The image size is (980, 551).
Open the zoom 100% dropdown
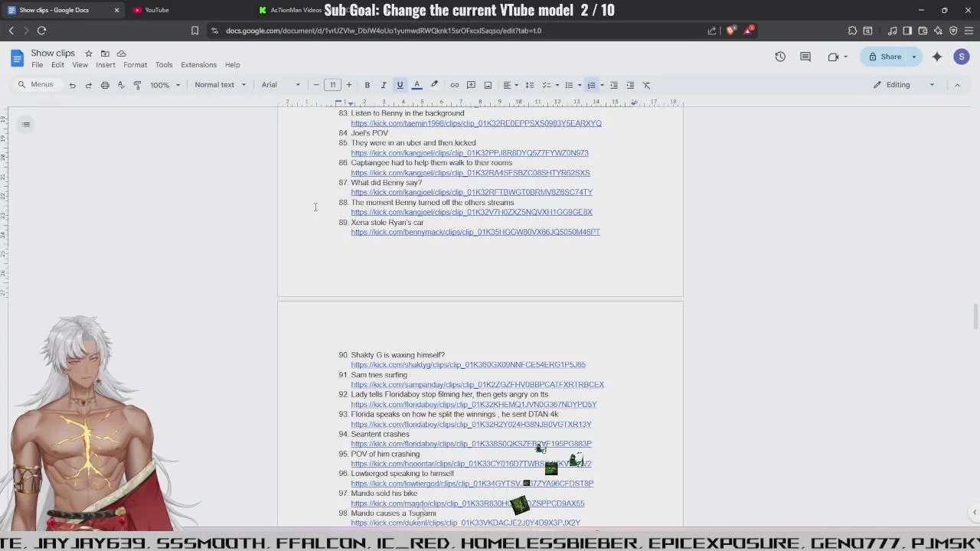[165, 85]
